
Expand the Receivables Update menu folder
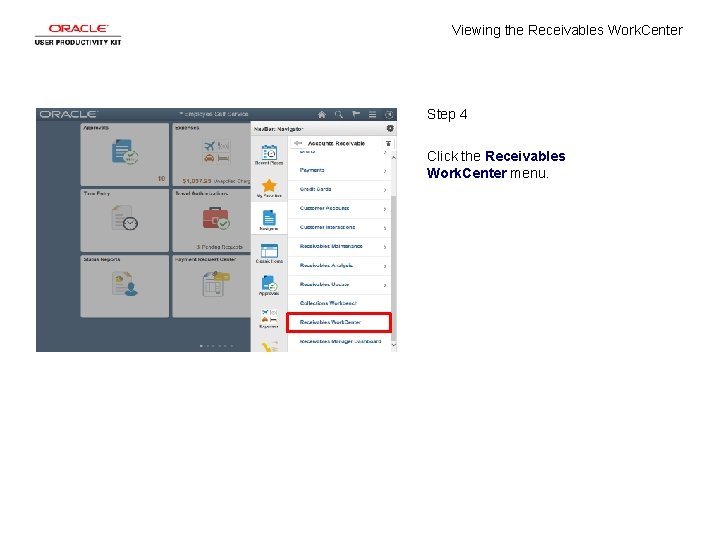pos(339,285)
